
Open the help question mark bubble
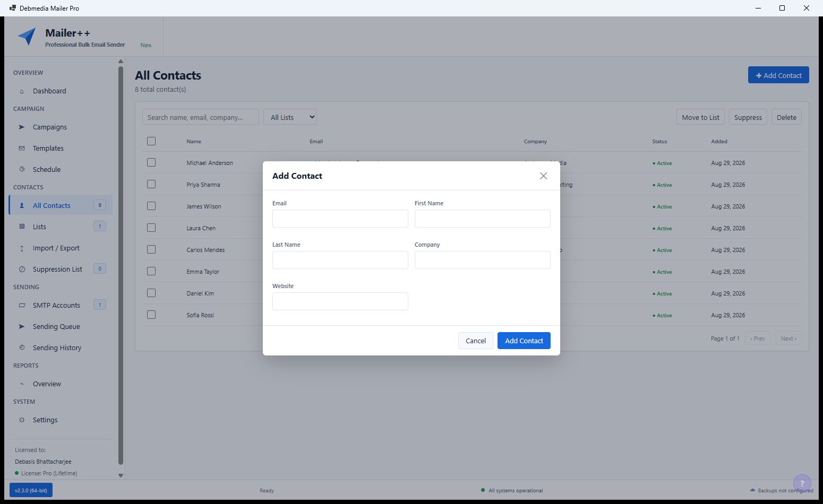pos(802,483)
